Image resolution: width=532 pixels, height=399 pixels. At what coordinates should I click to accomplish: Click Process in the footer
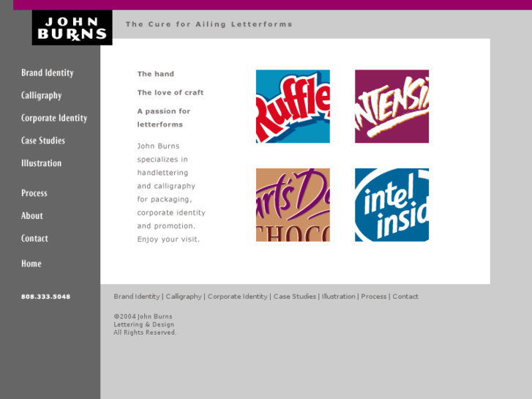(x=374, y=297)
